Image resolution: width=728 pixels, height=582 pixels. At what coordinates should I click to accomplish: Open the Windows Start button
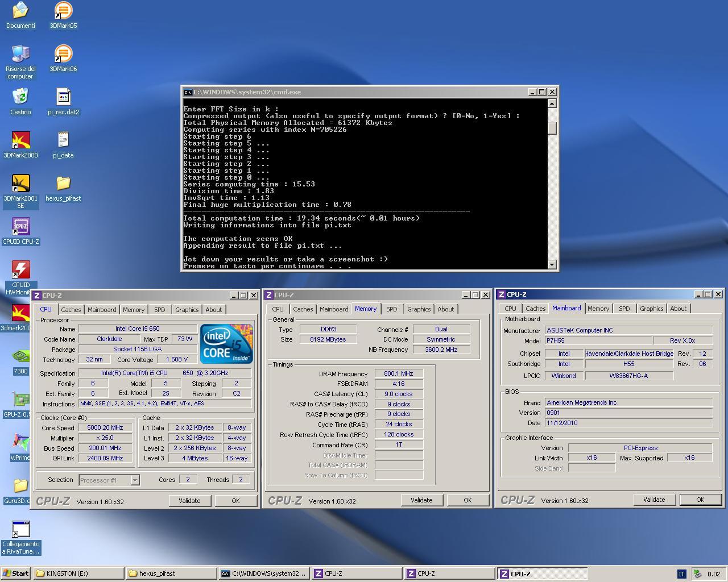[16, 573]
